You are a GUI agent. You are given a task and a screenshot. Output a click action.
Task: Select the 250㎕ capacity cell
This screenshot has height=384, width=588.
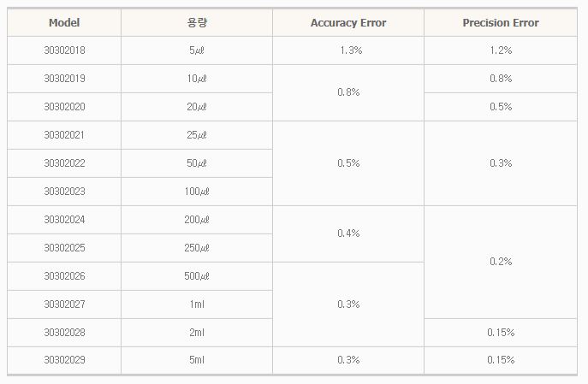point(197,248)
